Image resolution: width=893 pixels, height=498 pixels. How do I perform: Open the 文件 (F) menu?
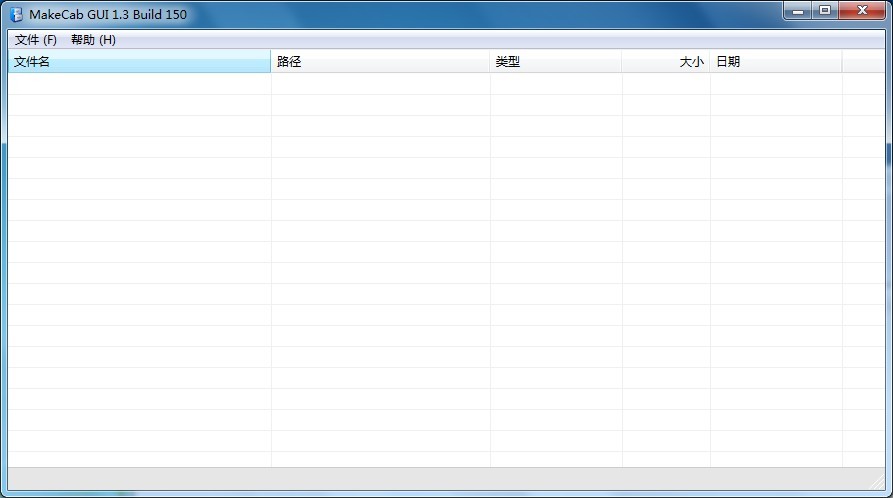[x=36, y=40]
